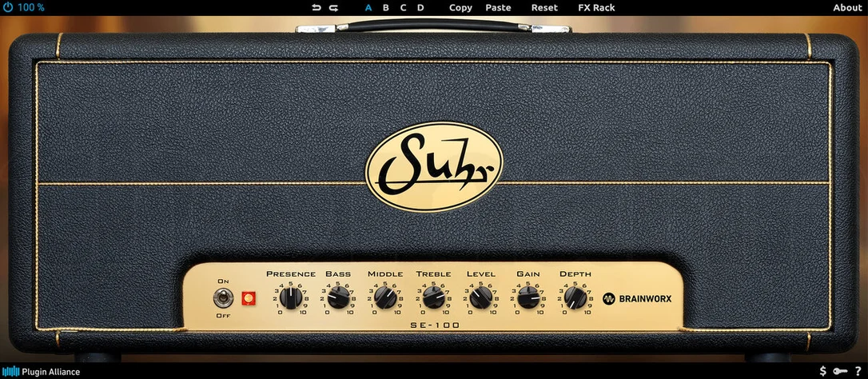Screen dimensions: 868x379
Task: Adjust the Gain knob
Action: click(x=528, y=297)
